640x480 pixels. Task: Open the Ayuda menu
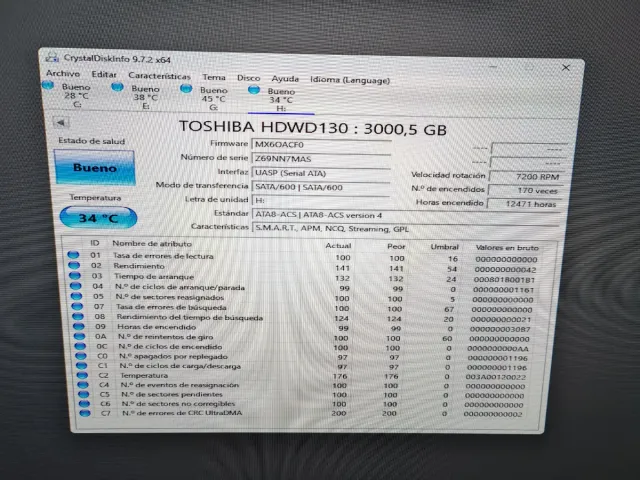(x=285, y=79)
